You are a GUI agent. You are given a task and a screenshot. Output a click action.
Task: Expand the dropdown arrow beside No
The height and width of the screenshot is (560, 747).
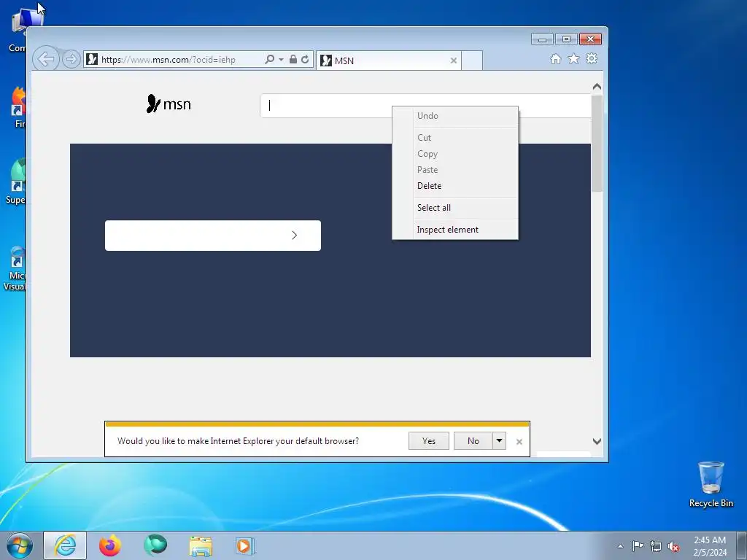(x=499, y=441)
